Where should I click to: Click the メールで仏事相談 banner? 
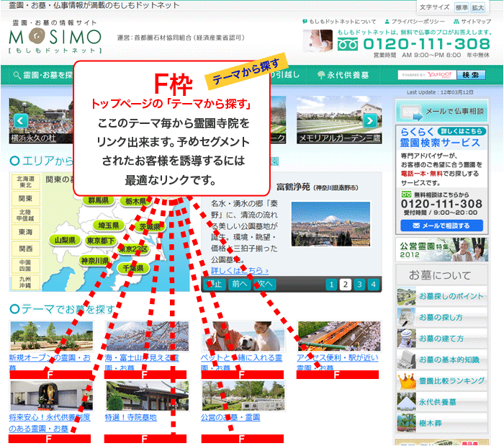(x=442, y=111)
